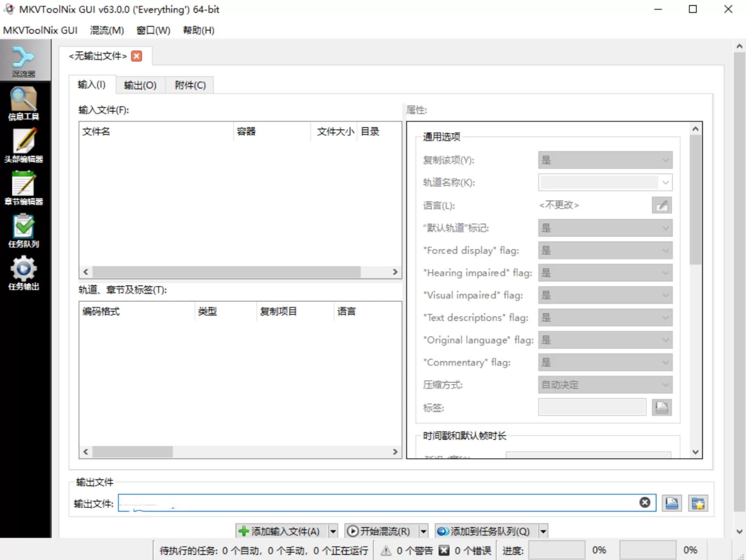
Task: Clear the output file path using X icon
Action: pyautogui.click(x=644, y=502)
